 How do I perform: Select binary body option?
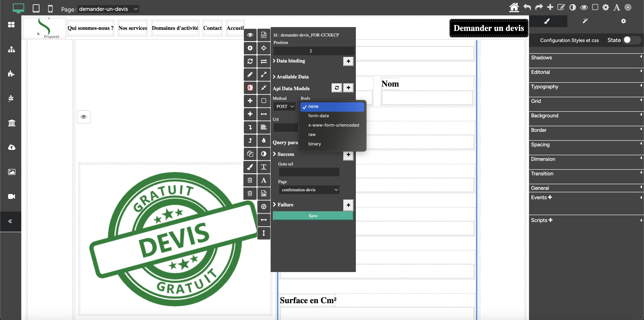332,144
